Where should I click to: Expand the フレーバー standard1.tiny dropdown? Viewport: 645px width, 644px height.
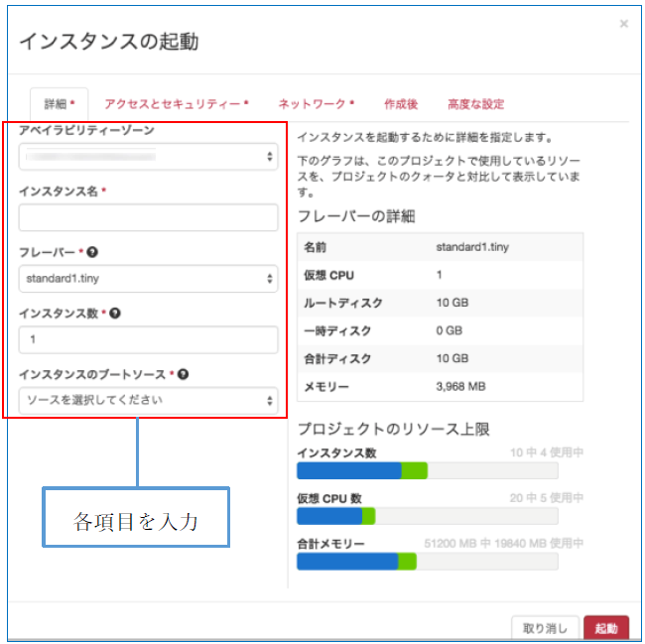[x=148, y=279]
